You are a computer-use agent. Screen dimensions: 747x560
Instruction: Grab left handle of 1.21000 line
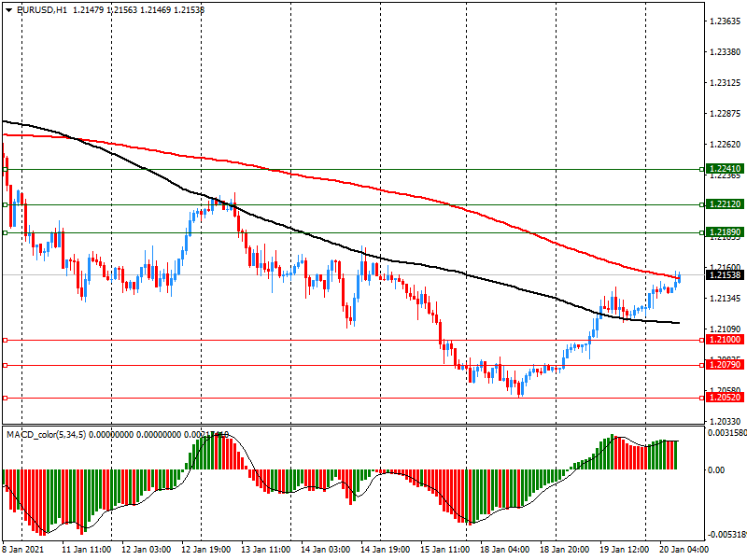click(6, 340)
